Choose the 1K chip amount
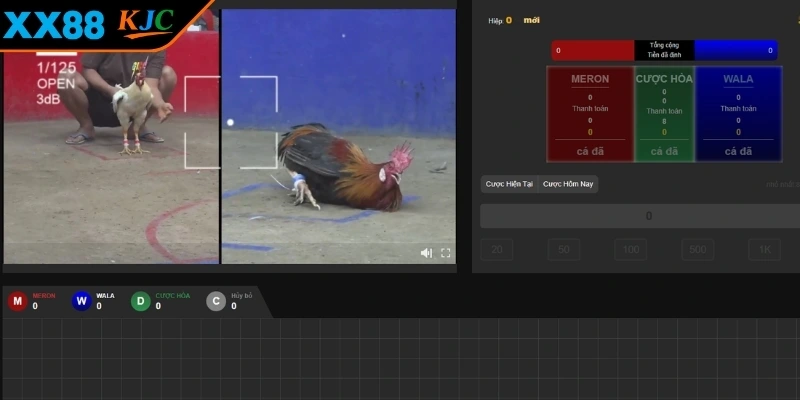This screenshot has height=400, width=800. (764, 250)
